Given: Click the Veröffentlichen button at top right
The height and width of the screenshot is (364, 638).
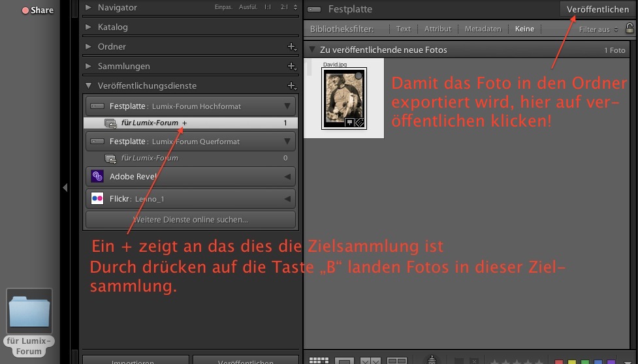Looking at the screenshot, I should pyautogui.click(x=598, y=9).
